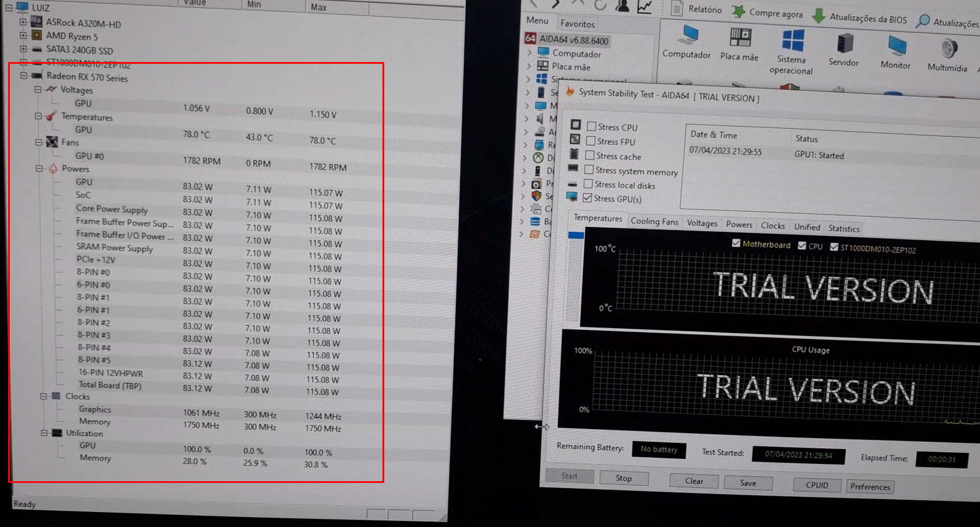
Task: Collapse the Temperatures branch
Action: tap(38, 116)
